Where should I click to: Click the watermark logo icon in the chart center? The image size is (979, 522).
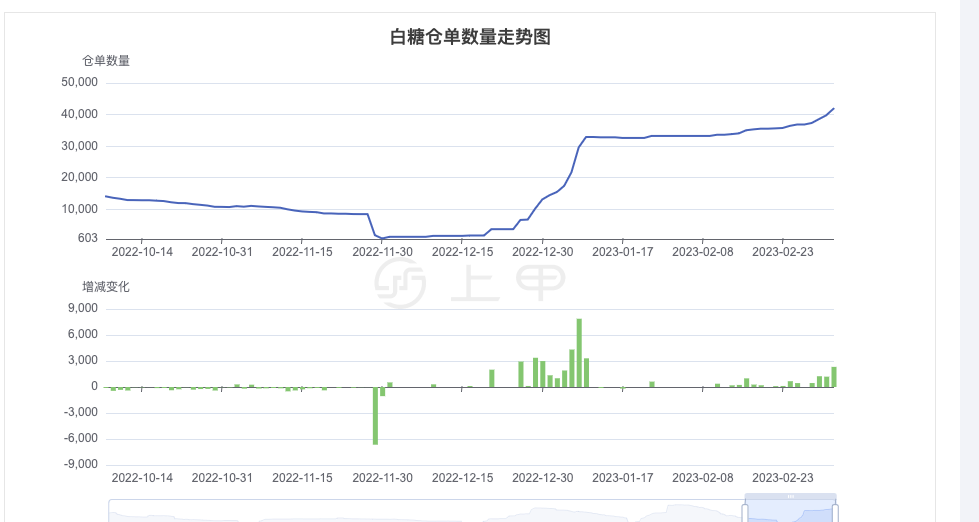coord(400,282)
